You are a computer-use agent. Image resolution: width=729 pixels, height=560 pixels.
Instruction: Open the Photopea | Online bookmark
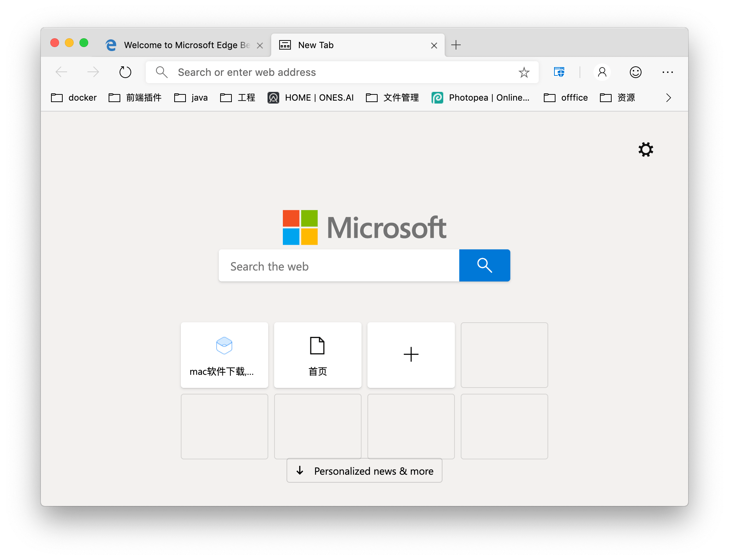pyautogui.click(x=481, y=97)
